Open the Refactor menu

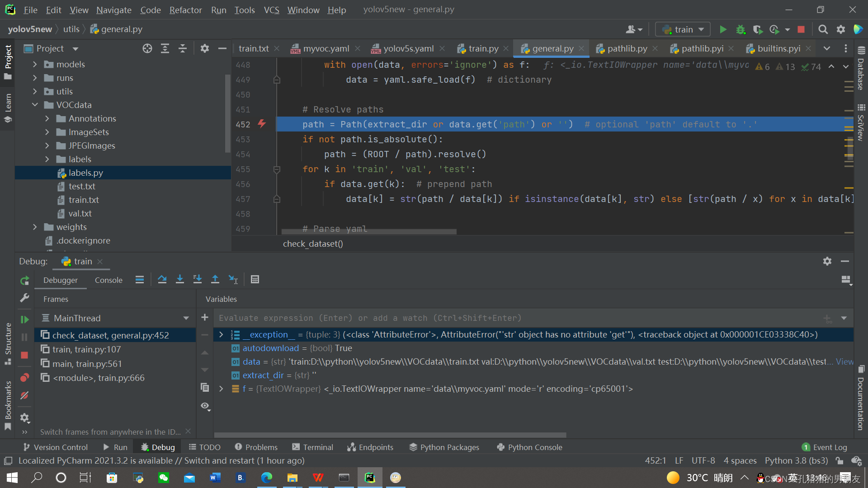(x=185, y=10)
